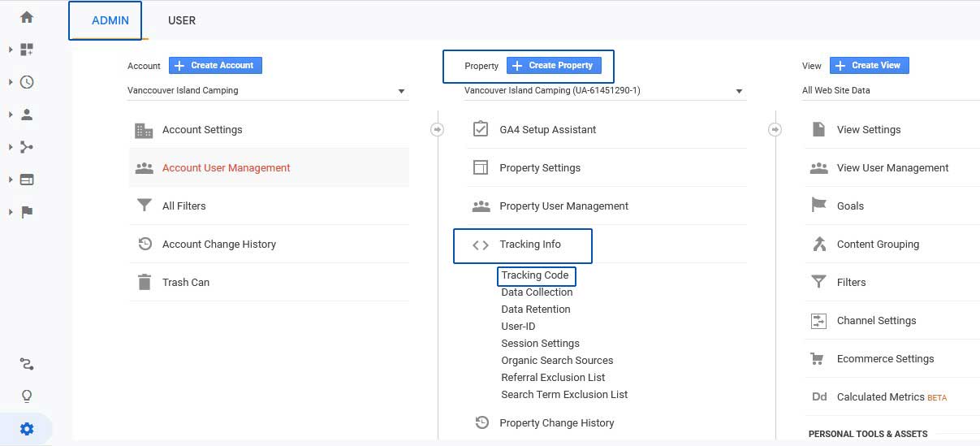Viewport: 980px width, 446px height.
Task: Open Calculated Metrics BETA
Action: click(x=891, y=397)
